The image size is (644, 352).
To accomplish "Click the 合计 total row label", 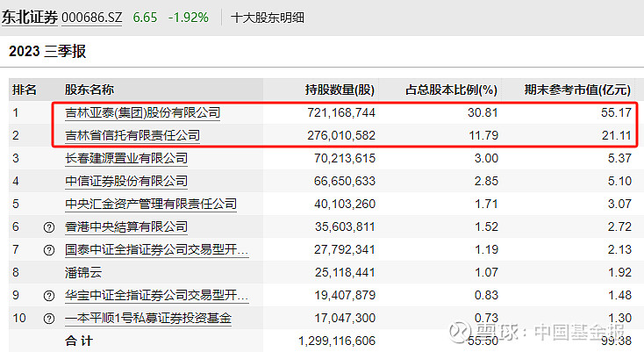I will 79,341.
